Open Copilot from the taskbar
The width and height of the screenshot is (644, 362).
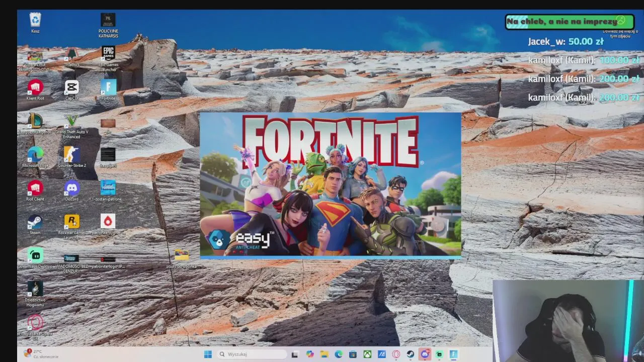pos(309,354)
